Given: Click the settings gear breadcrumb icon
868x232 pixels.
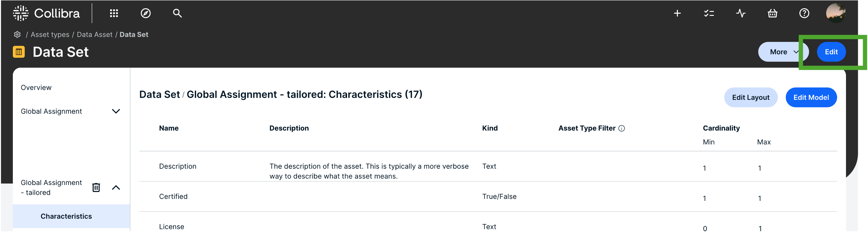Looking at the screenshot, I should tap(17, 35).
